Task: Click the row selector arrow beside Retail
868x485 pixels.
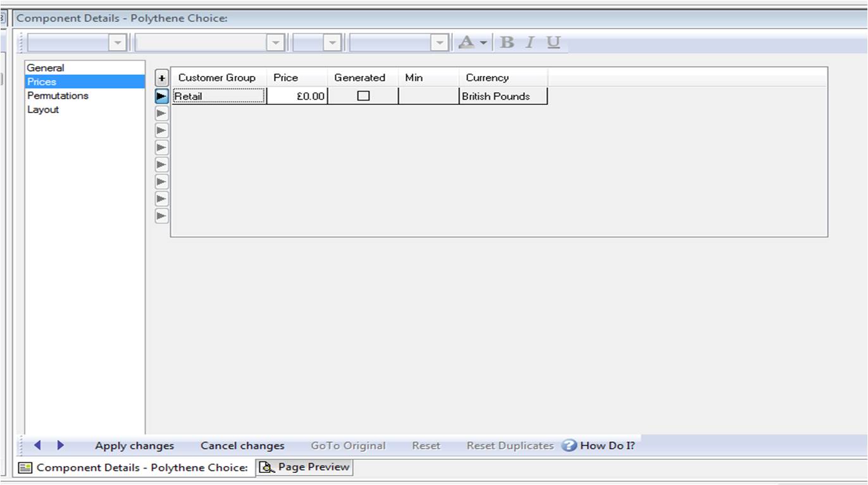Action: point(162,96)
